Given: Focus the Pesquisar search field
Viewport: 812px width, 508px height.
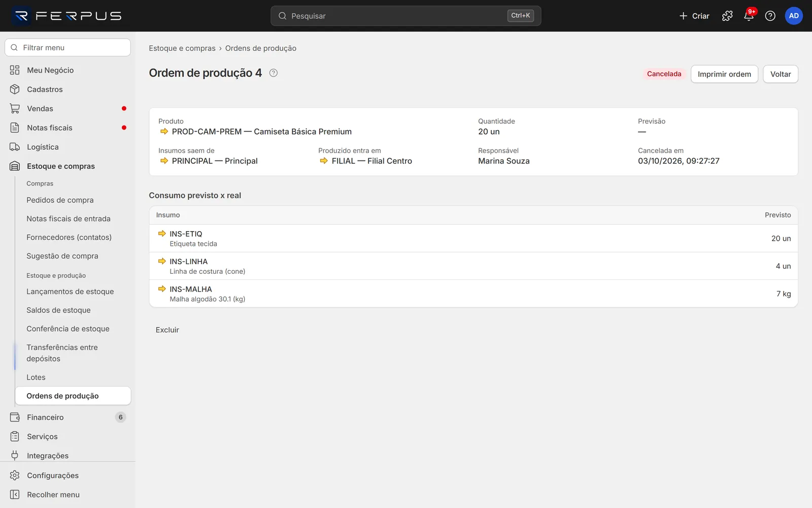Looking at the screenshot, I should pos(405,16).
